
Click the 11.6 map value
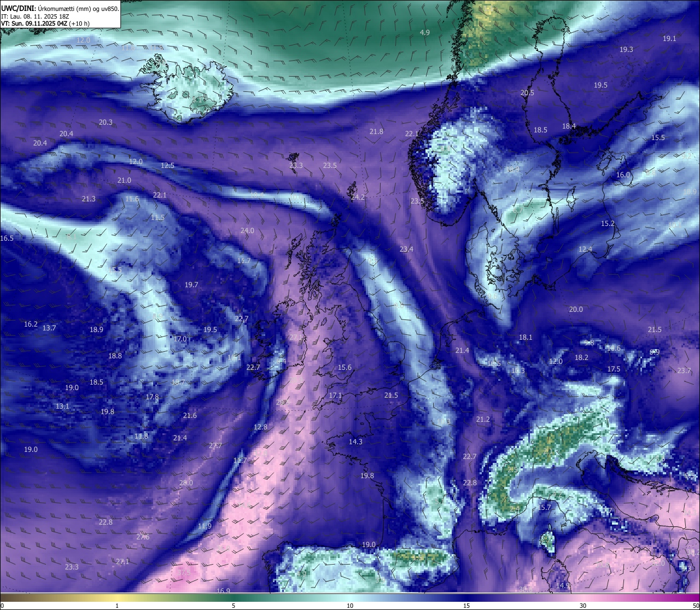tap(132, 199)
